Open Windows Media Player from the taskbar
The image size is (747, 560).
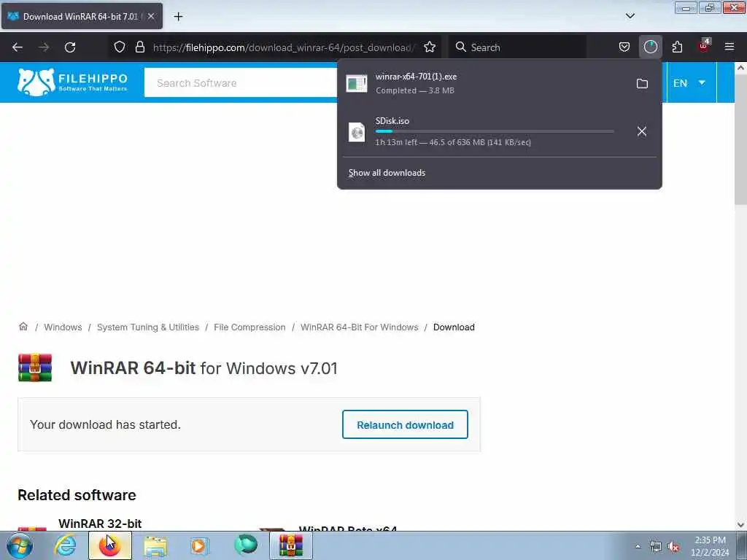(x=200, y=545)
